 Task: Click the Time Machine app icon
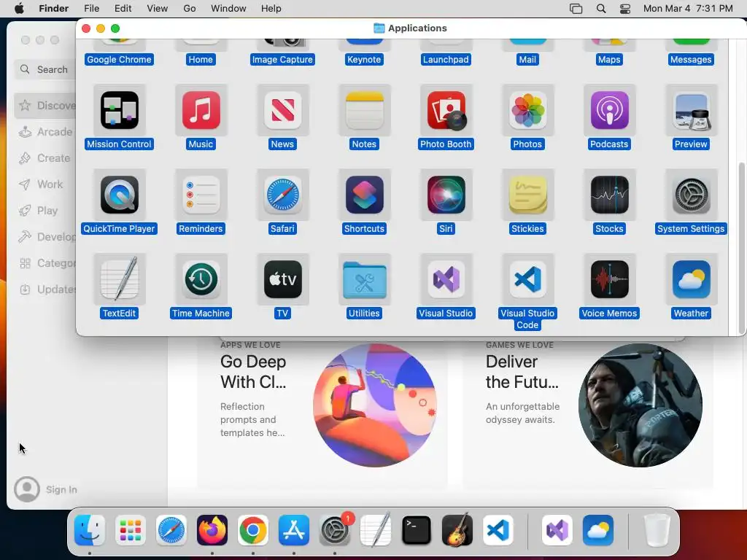201,279
